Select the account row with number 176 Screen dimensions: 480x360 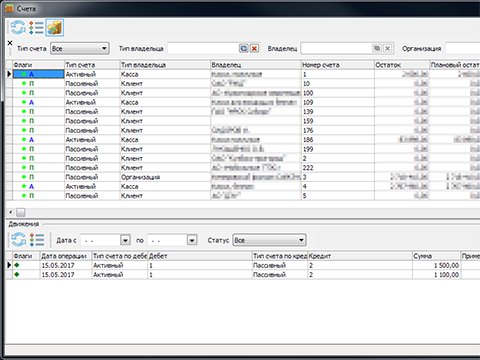(243, 130)
